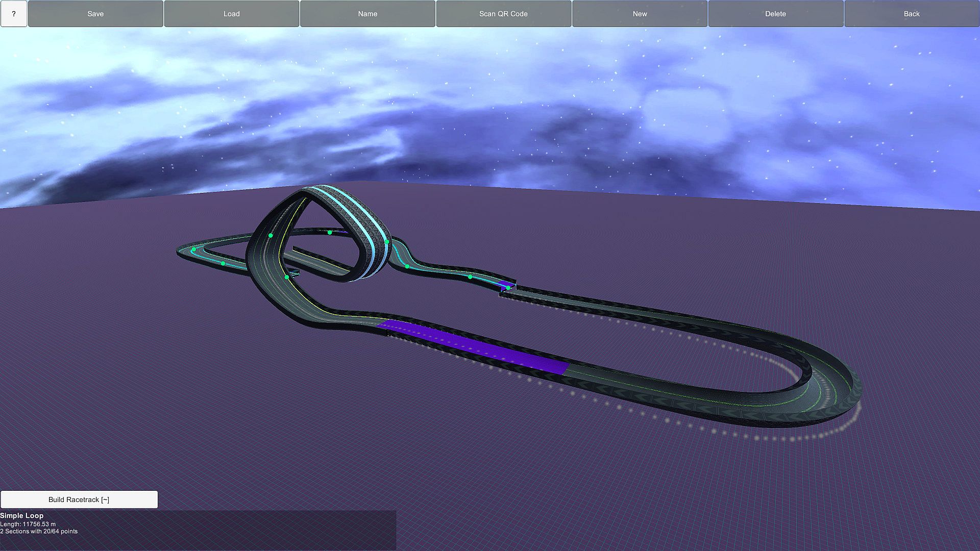Screen dimensions: 980x551
Task: Click the Save button
Action: coord(95,14)
